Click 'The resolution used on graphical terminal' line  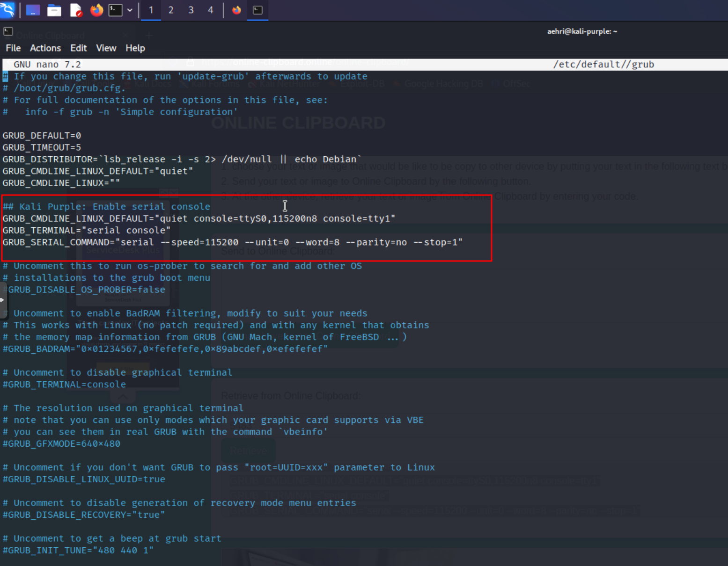(x=123, y=408)
